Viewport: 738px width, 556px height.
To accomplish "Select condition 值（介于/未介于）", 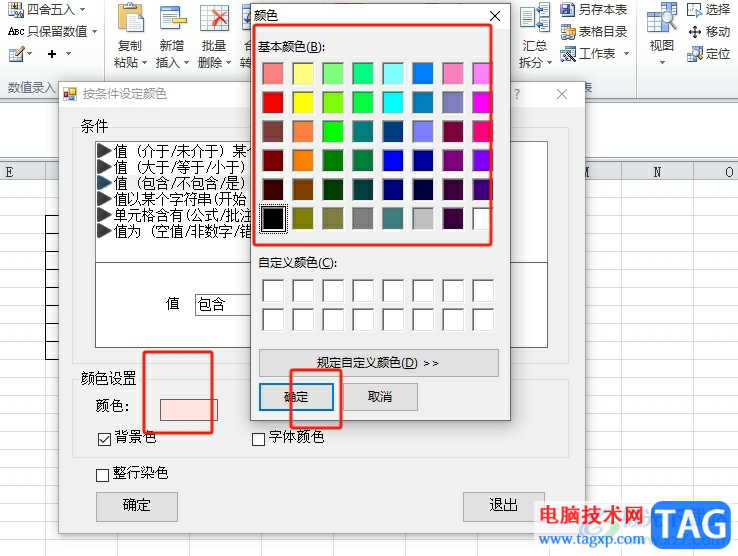I will coord(173,151).
